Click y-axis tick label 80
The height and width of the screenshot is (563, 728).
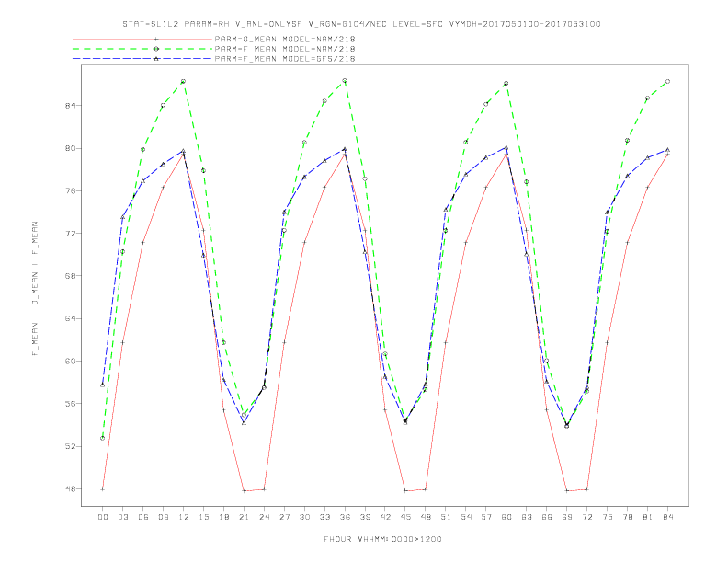pyautogui.click(x=70, y=149)
